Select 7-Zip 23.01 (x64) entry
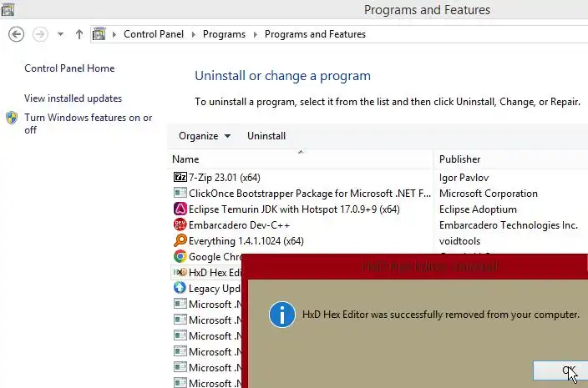 pos(224,178)
